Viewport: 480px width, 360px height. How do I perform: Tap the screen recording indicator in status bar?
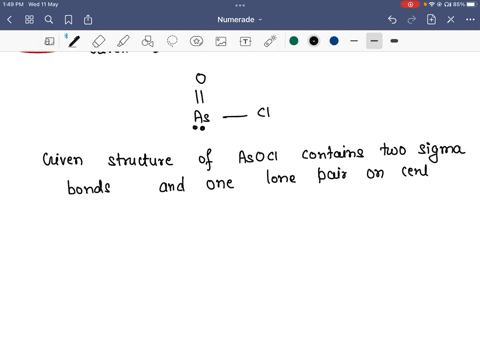tap(410, 4)
